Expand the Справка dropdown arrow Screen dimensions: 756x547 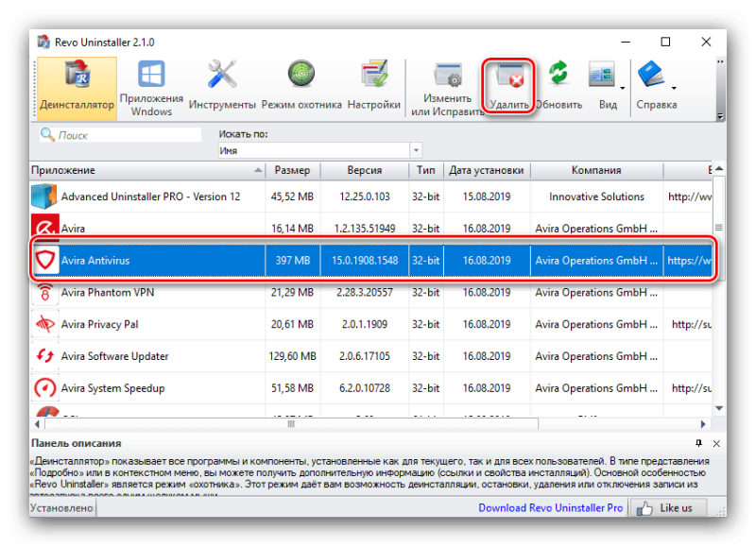tap(674, 88)
